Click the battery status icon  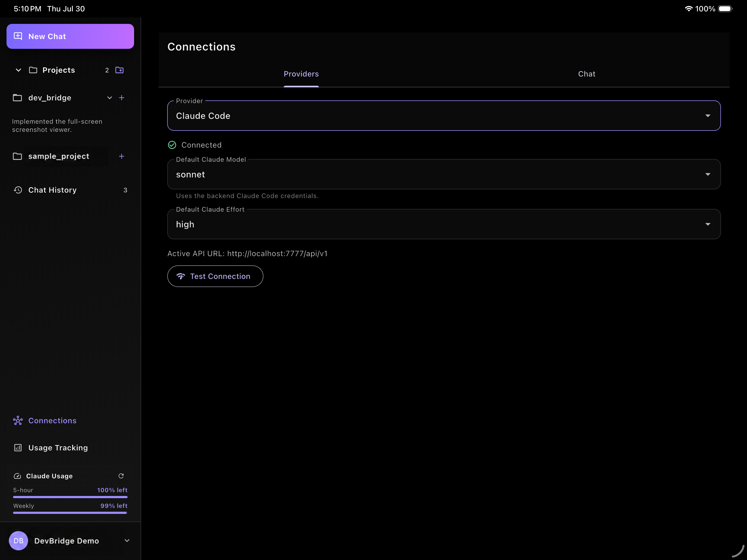pyautogui.click(x=725, y=9)
